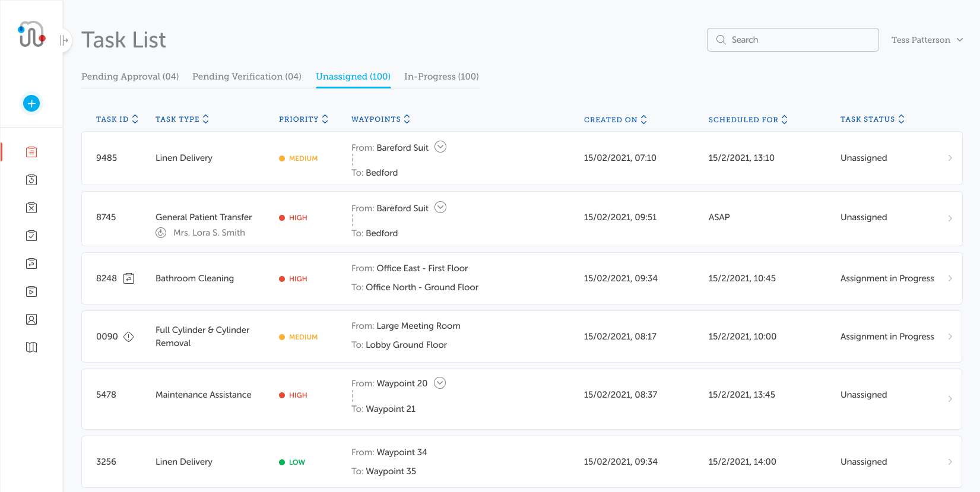
Task: Open the scheduled tasks clock-clipboard sidebar icon
Action: tap(31, 180)
